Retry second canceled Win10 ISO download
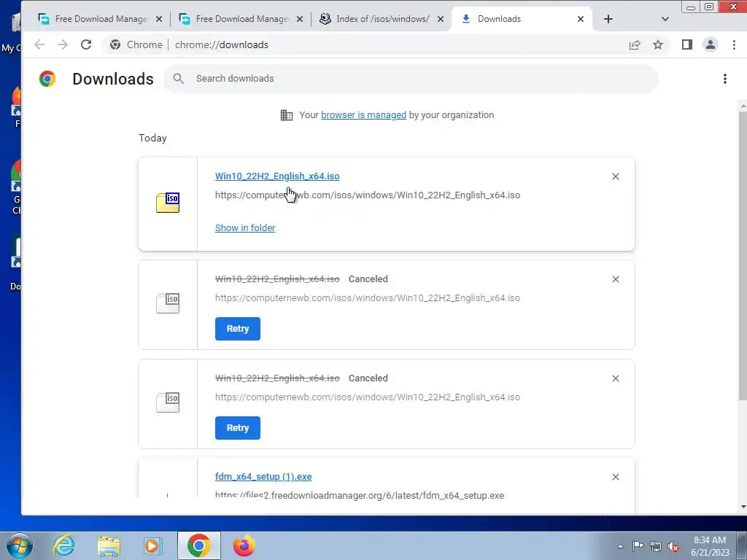Image resolution: width=747 pixels, height=560 pixels. click(237, 428)
